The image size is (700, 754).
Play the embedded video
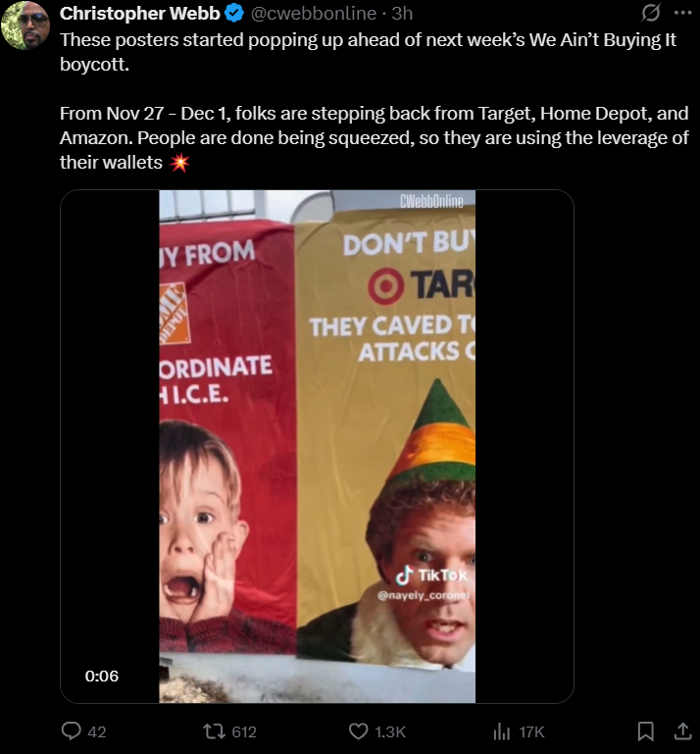click(317, 446)
